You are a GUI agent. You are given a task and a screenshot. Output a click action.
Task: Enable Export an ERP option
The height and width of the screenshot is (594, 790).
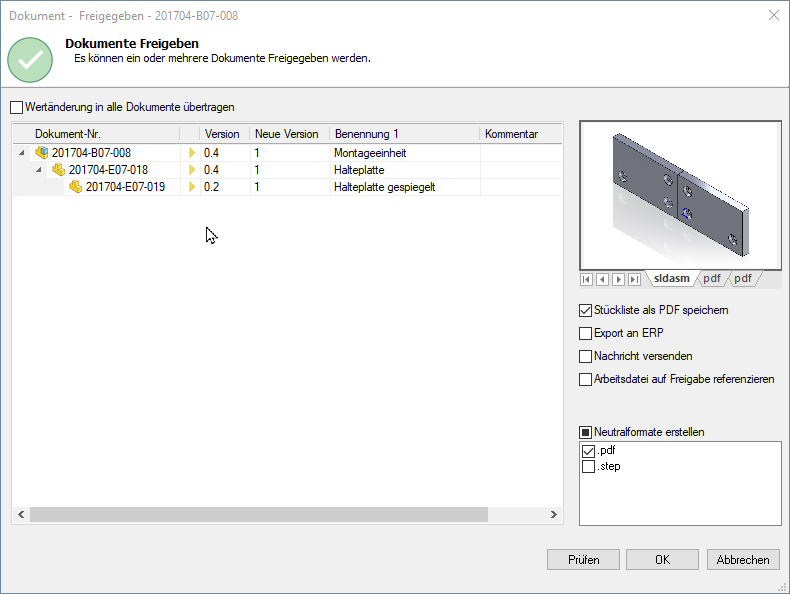pos(586,333)
